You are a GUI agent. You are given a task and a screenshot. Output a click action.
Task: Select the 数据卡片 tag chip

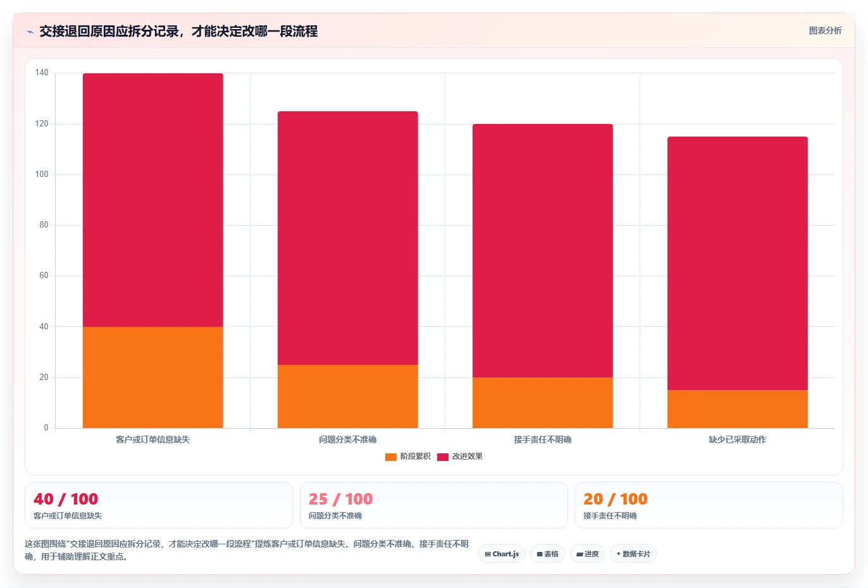pos(633,554)
